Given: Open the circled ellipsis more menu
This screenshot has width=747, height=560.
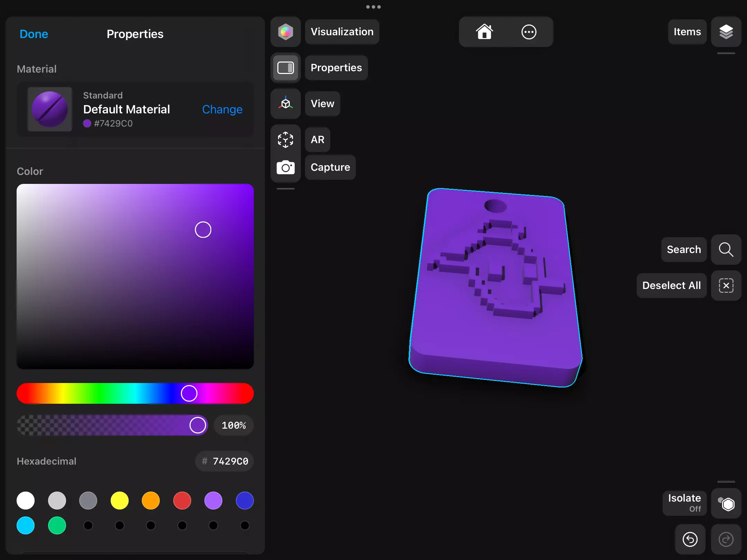Looking at the screenshot, I should pos(528,32).
